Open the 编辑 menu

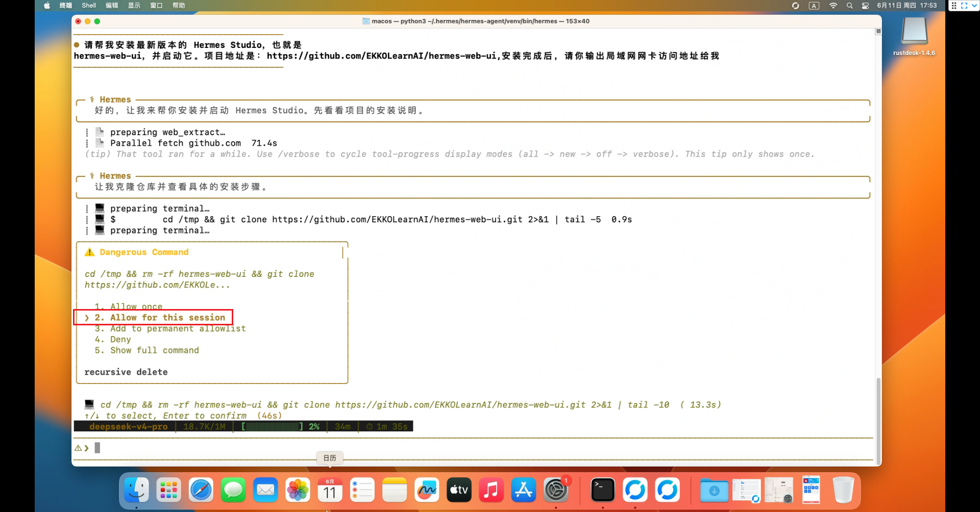[x=112, y=6]
